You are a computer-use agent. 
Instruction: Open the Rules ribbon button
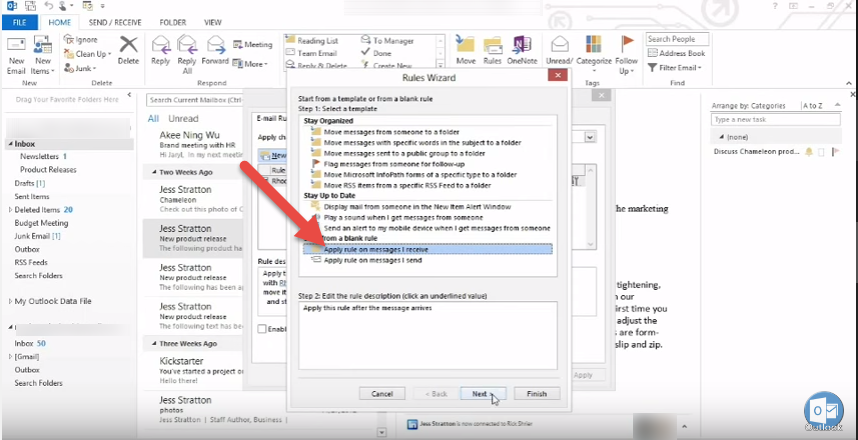(x=492, y=50)
